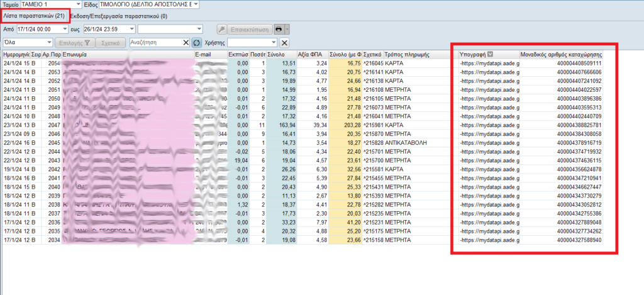
Task: Click the Υπογραφή column filter icon
Action: point(491,55)
